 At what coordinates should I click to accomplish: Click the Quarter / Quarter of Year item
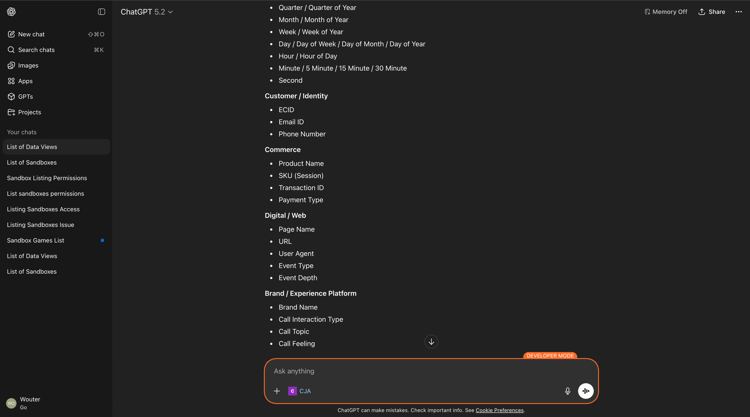[318, 8]
